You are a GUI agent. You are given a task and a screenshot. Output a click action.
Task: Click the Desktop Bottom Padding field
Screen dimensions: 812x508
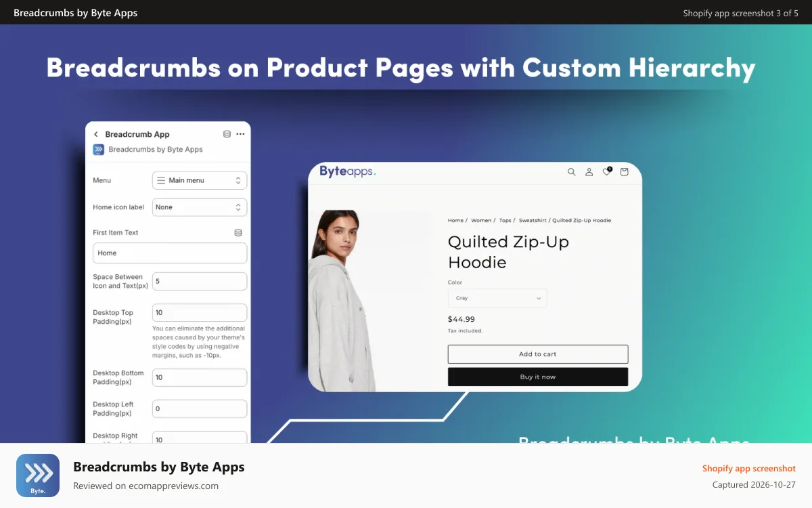click(x=200, y=377)
